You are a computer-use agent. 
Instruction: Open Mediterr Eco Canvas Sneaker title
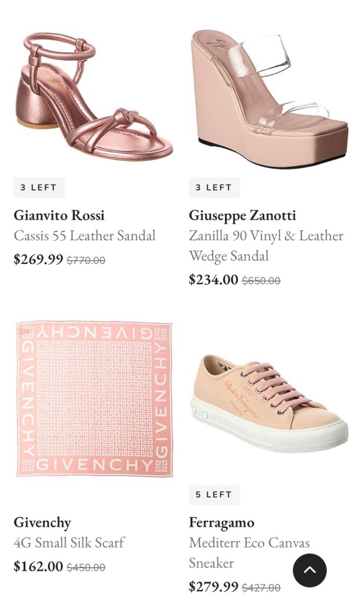click(x=249, y=553)
